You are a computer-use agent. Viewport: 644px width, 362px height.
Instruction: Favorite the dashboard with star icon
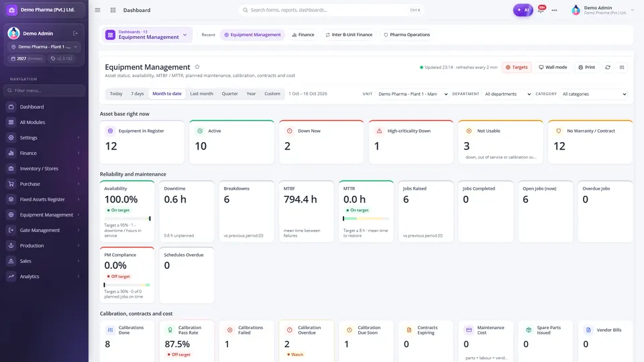[x=197, y=67]
